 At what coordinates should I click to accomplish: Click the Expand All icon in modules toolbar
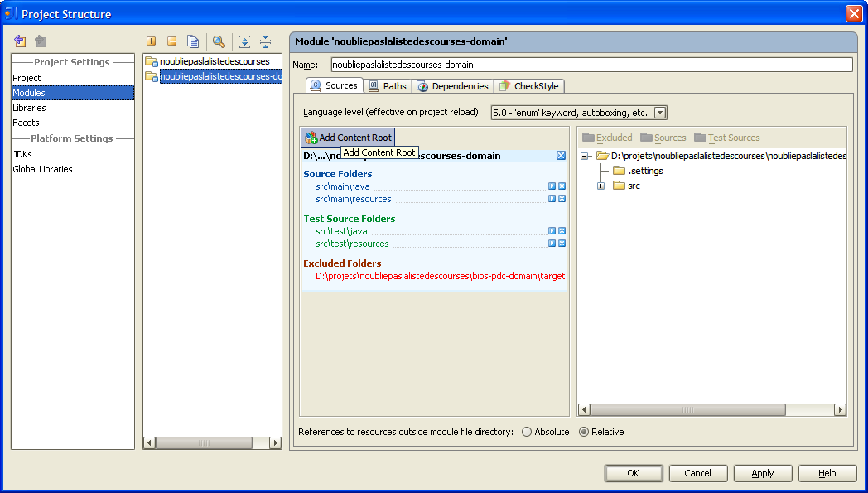pyautogui.click(x=244, y=41)
